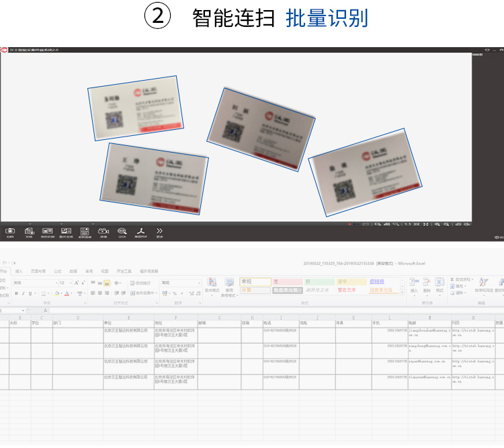Apply the Calculation (计算) cell style
Screen dimensions: 504x448
tap(255, 290)
